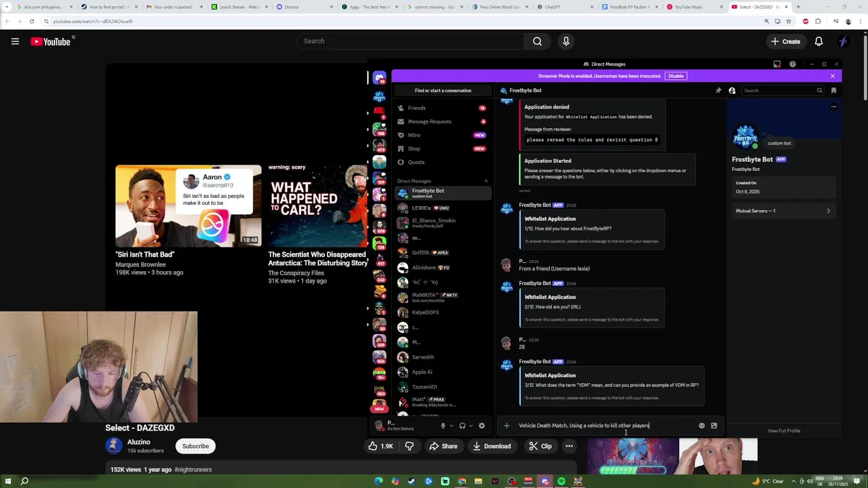Image resolution: width=868 pixels, height=488 pixels.
Task: Open 'Find or start a conversation' box
Action: (443, 90)
